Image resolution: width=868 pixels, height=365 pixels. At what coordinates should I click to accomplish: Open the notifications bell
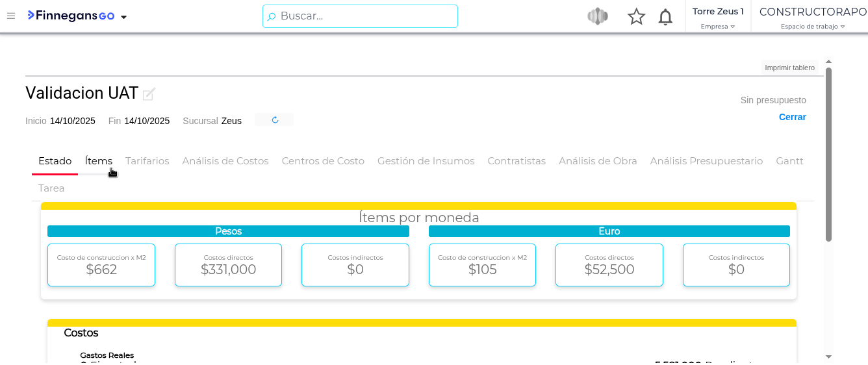[x=665, y=17]
